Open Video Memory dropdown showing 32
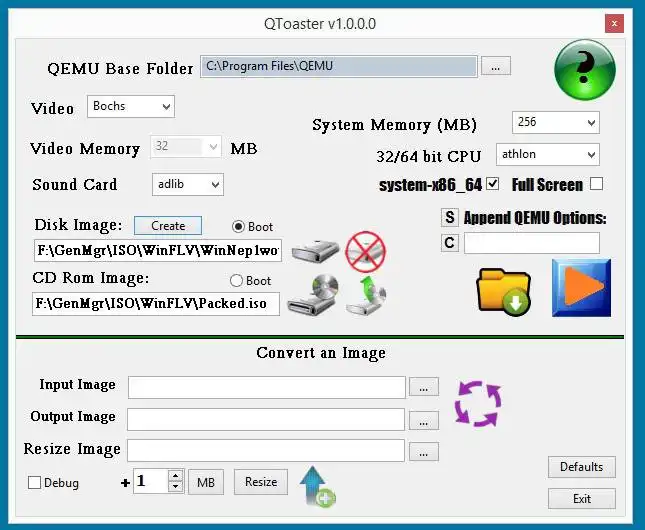 click(x=186, y=146)
